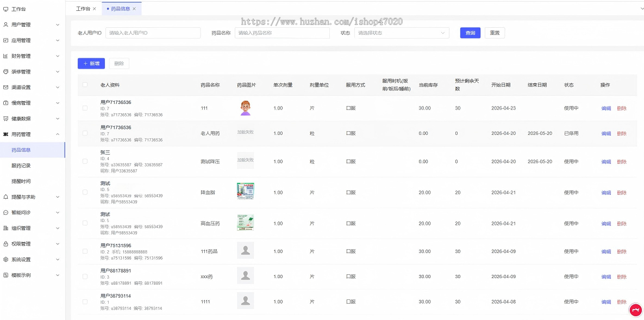Click the 智能问诊 chat bubble icon
Screen dimensions: 644x320
click(x=6, y=213)
